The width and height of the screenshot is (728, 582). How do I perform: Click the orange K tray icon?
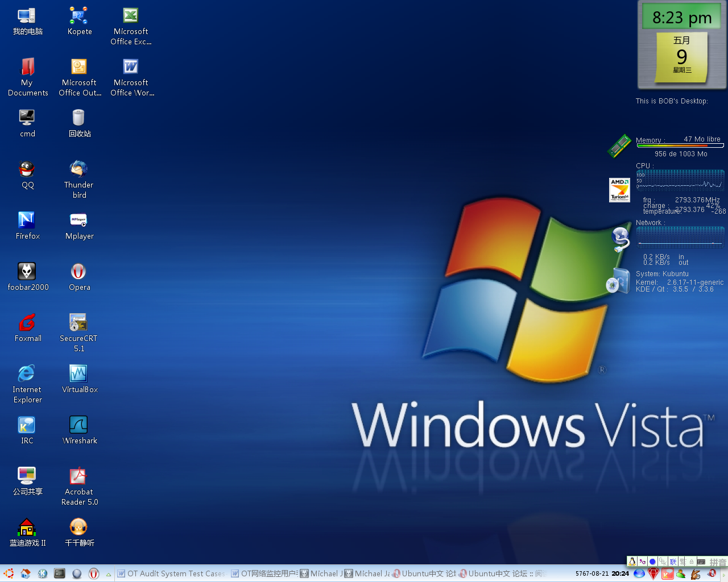tap(667, 573)
